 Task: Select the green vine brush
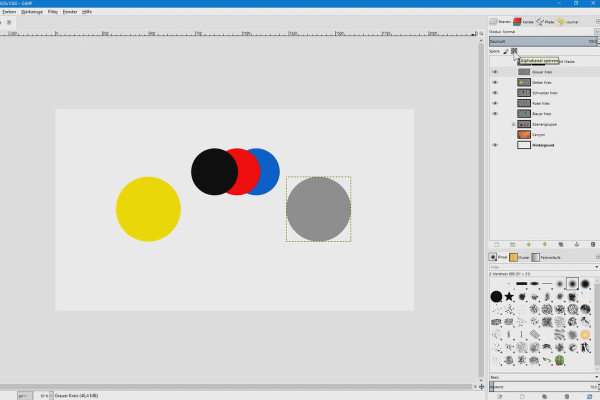point(547,360)
